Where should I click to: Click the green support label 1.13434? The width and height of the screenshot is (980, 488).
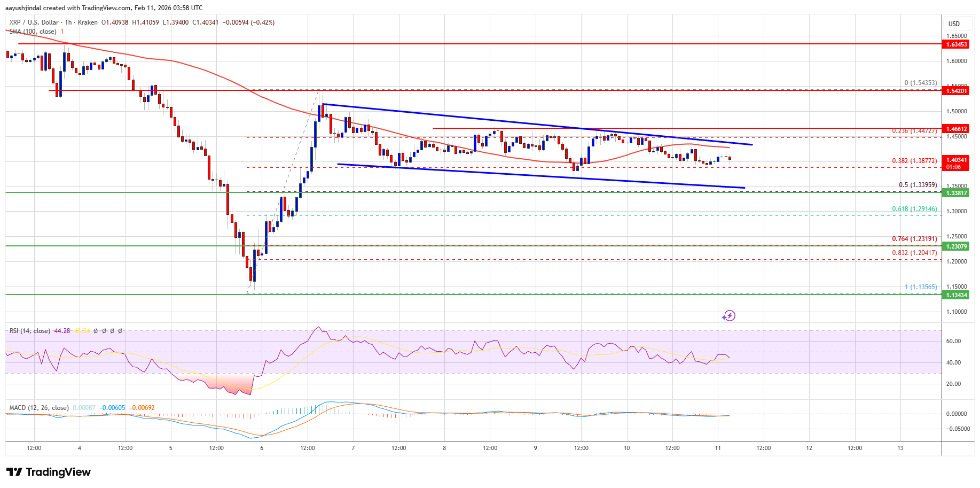958,294
